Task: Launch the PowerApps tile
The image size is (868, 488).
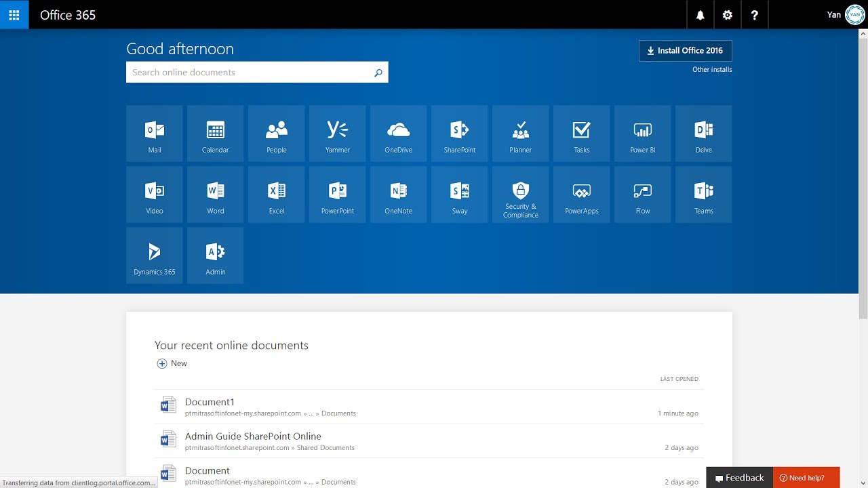Action: coord(582,195)
